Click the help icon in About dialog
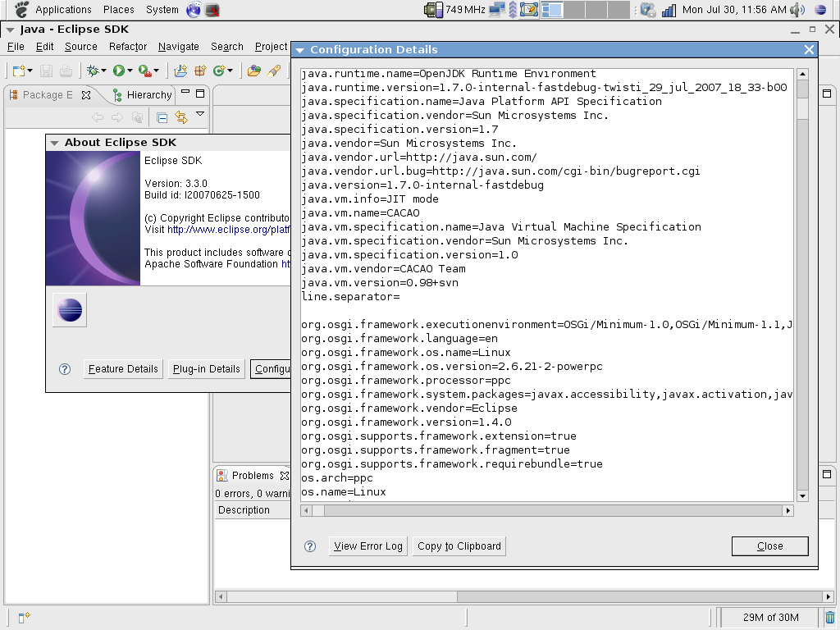 [65, 369]
